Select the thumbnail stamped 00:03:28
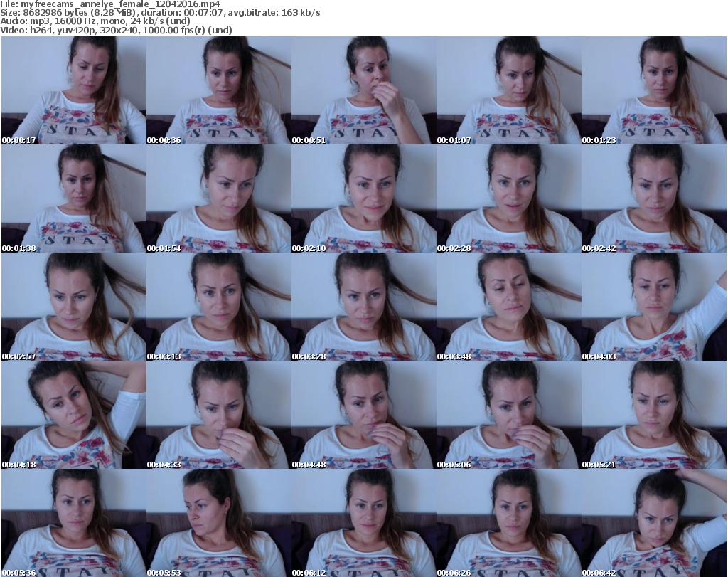Screen dimensions: 728x577 (363, 307)
